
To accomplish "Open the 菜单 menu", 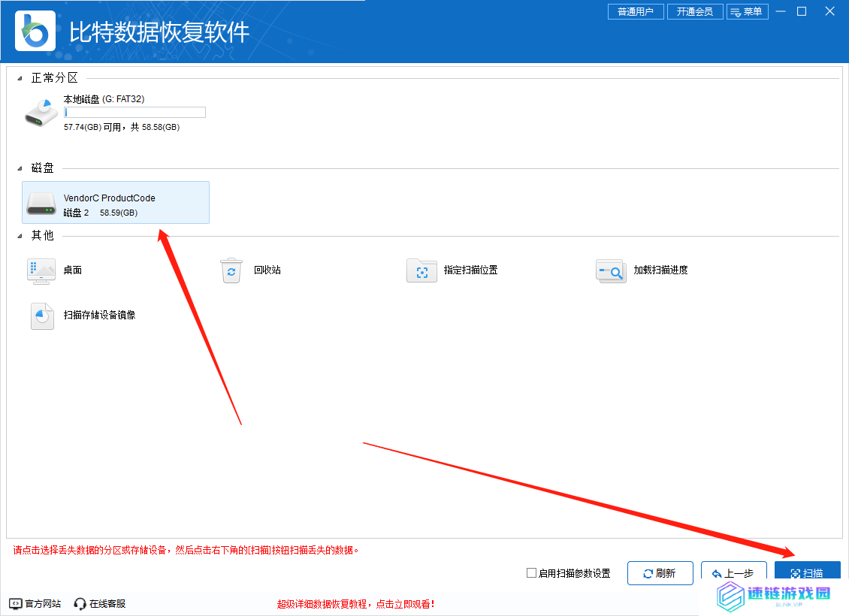I will (748, 11).
